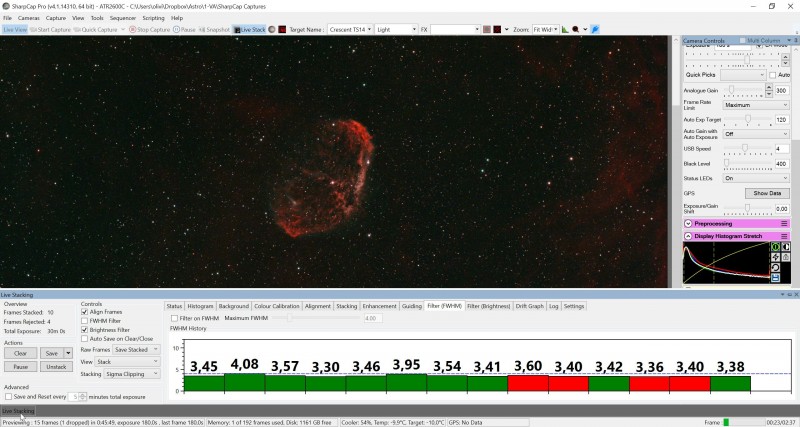Click the blue save icon in histogram stretch
The width and height of the screenshot is (800, 427).
pos(776,278)
